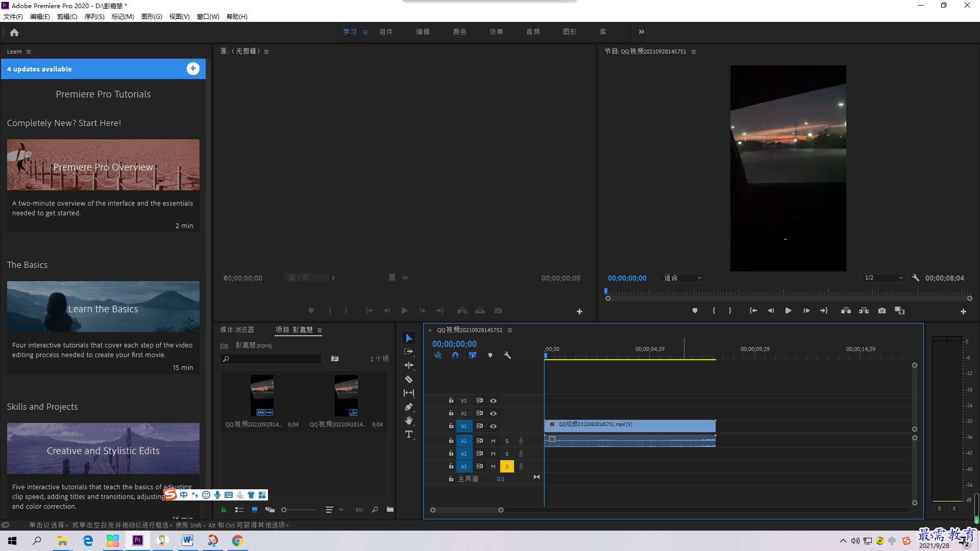Switch to 媒体浏览器 tab
The image size is (980, 551).
[237, 330]
